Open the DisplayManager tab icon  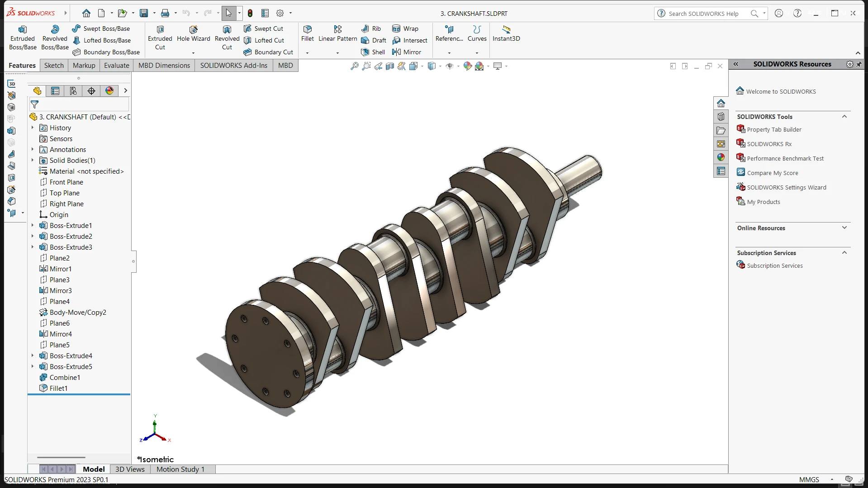point(109,91)
